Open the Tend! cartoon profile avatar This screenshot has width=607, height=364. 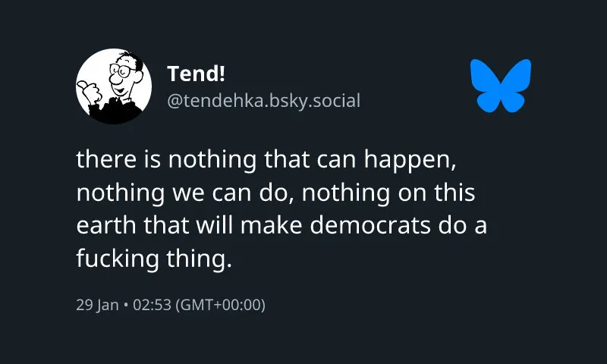coord(114,86)
